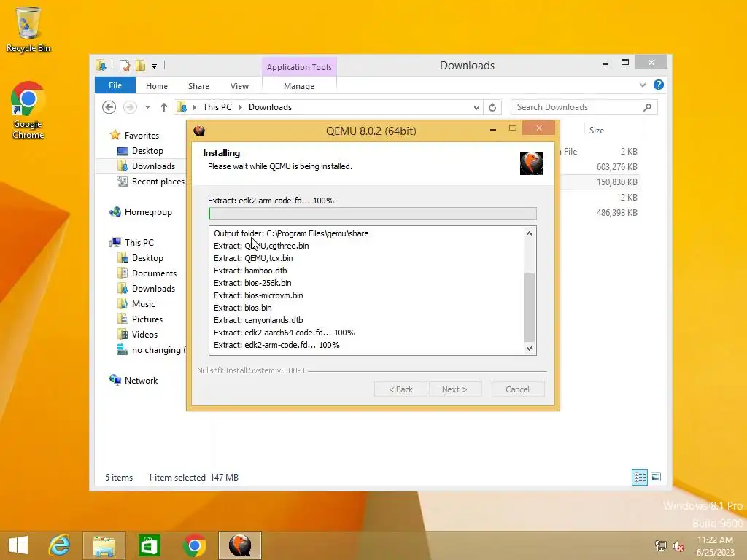The width and height of the screenshot is (747, 560).
Task: Click the QEMU logo in installer header
Action: coord(532,163)
